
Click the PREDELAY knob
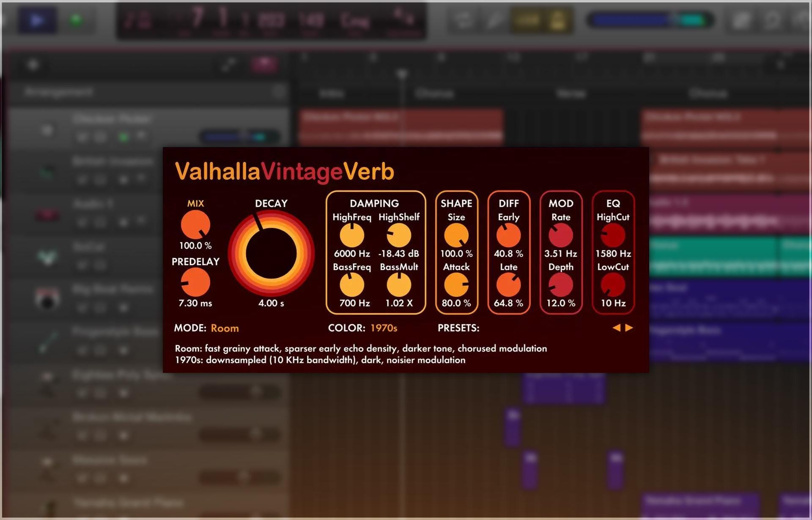pos(195,282)
